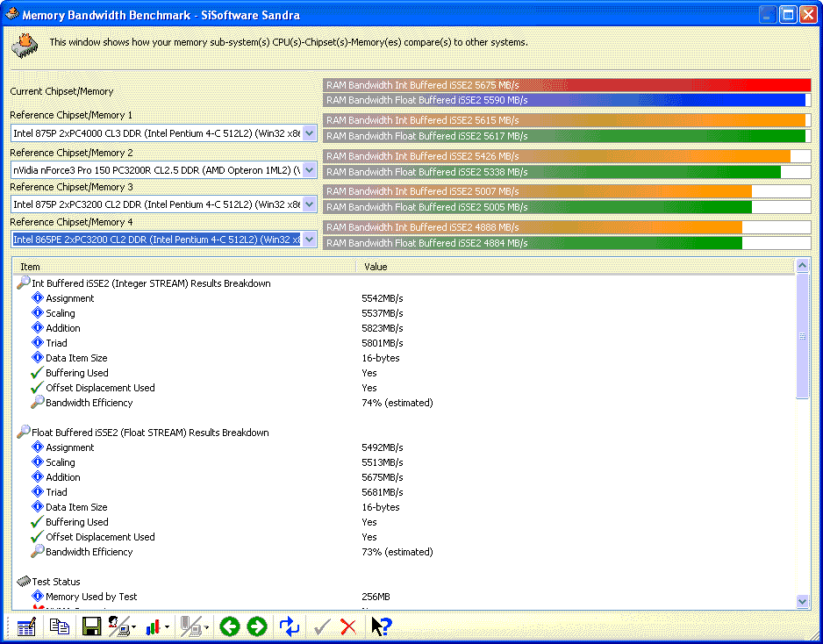The image size is (823, 644).
Task: Click the results list scroll down arrow
Action: (802, 602)
